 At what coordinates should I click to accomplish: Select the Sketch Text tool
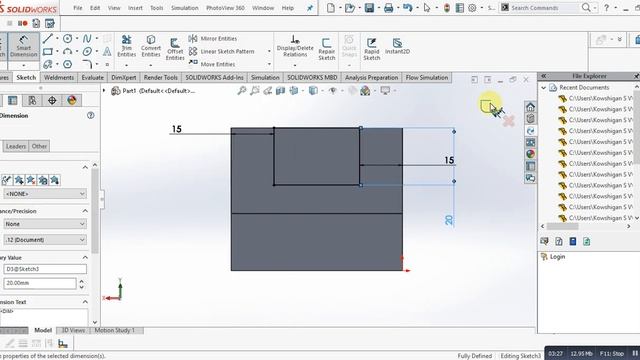107,52
